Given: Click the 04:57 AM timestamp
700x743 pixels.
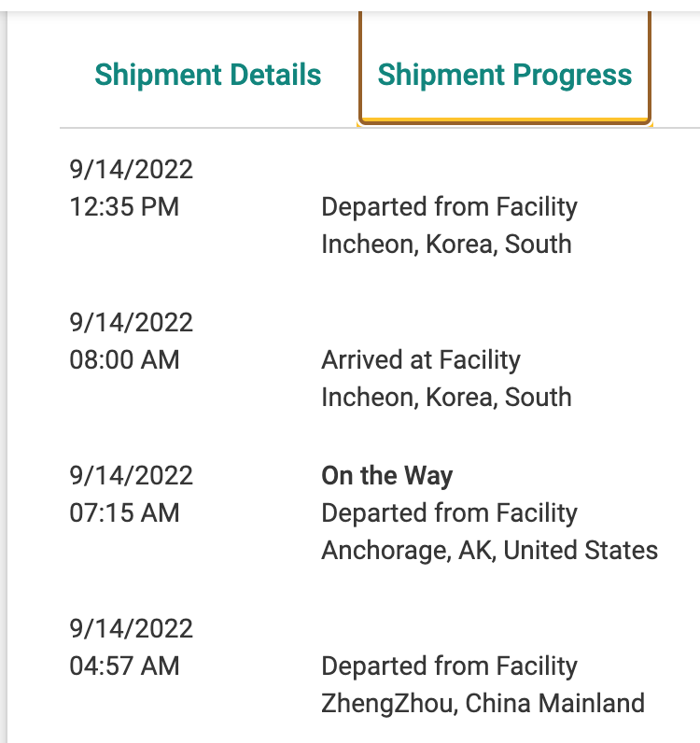Looking at the screenshot, I should click(x=125, y=666).
